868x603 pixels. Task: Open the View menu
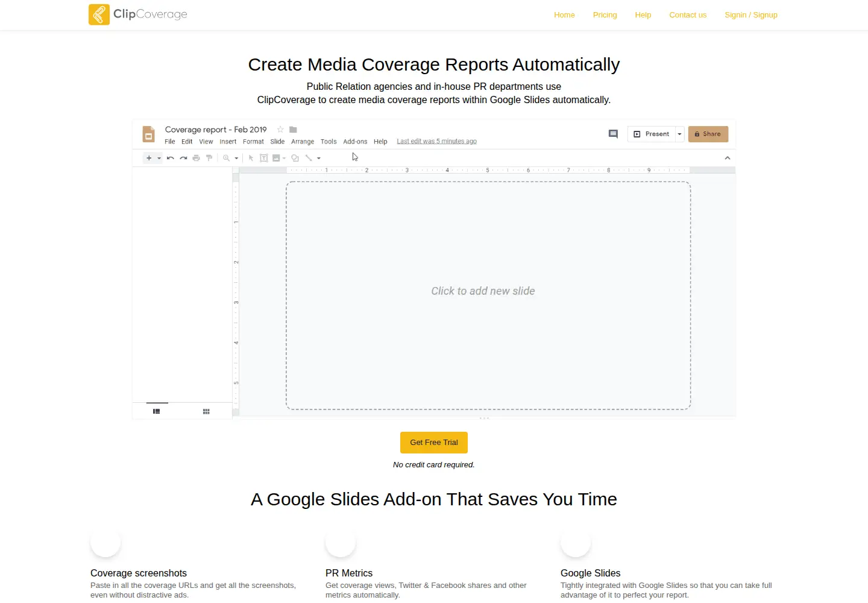(x=206, y=142)
